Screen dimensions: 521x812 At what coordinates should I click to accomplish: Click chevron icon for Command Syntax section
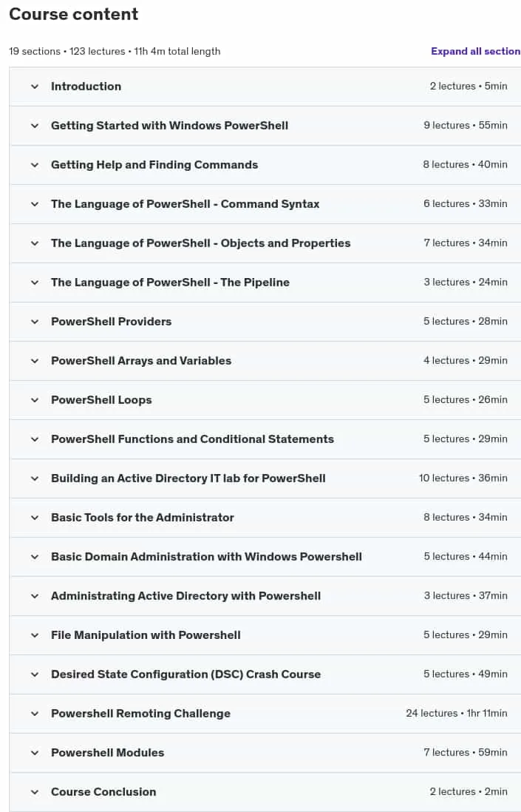(35, 204)
